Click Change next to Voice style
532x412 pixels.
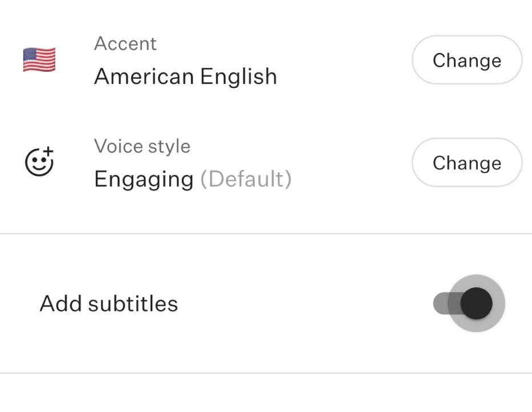466,163
